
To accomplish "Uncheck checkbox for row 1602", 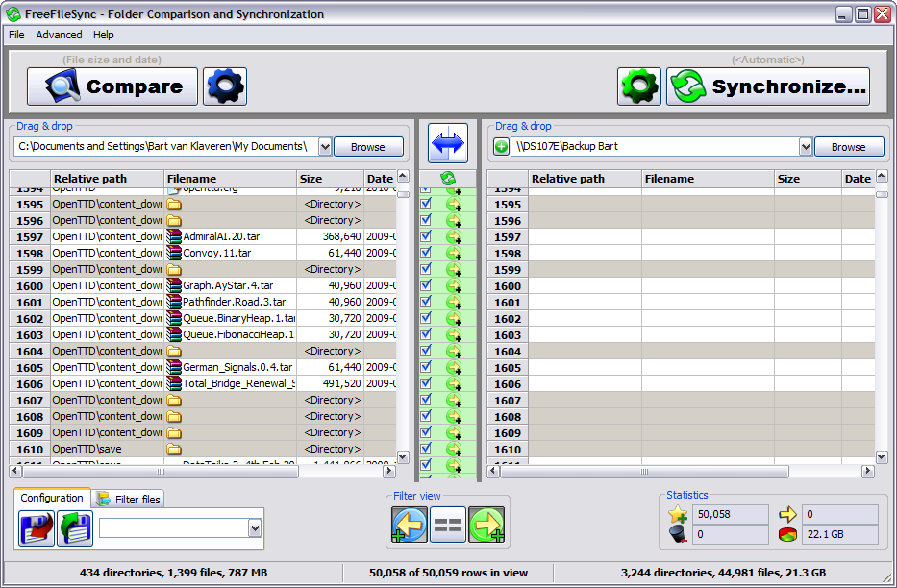I will pyautogui.click(x=426, y=318).
